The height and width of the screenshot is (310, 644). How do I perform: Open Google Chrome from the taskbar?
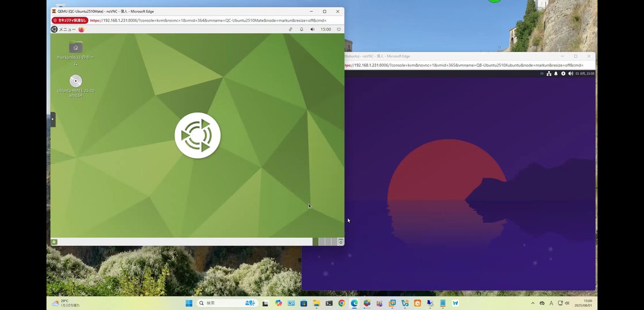[341, 303]
